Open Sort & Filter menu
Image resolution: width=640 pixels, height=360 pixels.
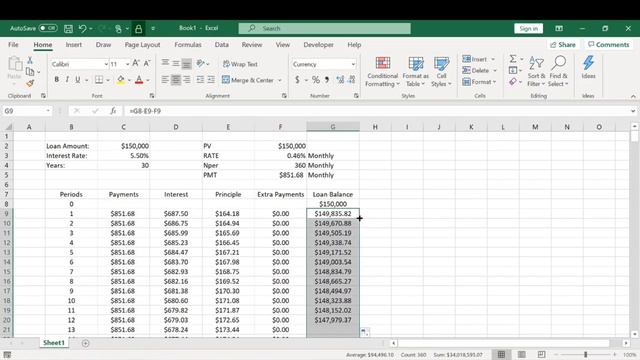coord(536,72)
